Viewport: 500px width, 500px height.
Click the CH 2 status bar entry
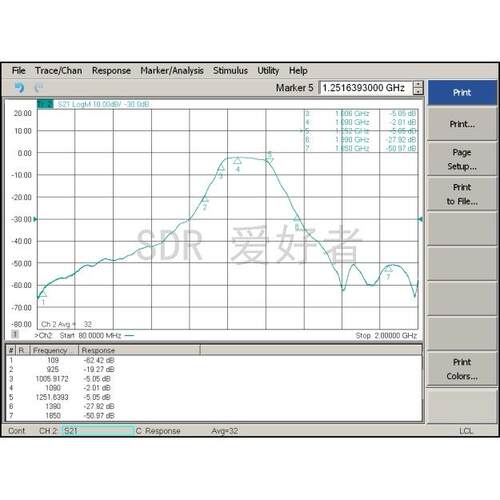click(48, 431)
